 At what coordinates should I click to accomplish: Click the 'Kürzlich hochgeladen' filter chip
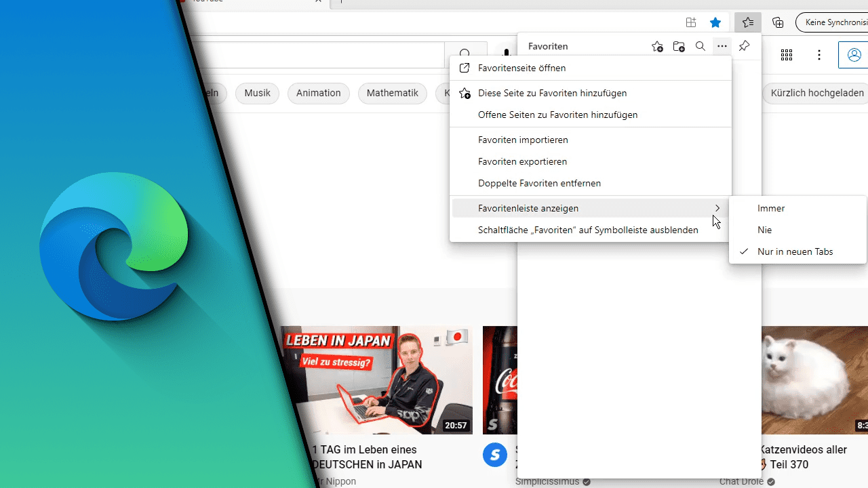(817, 93)
